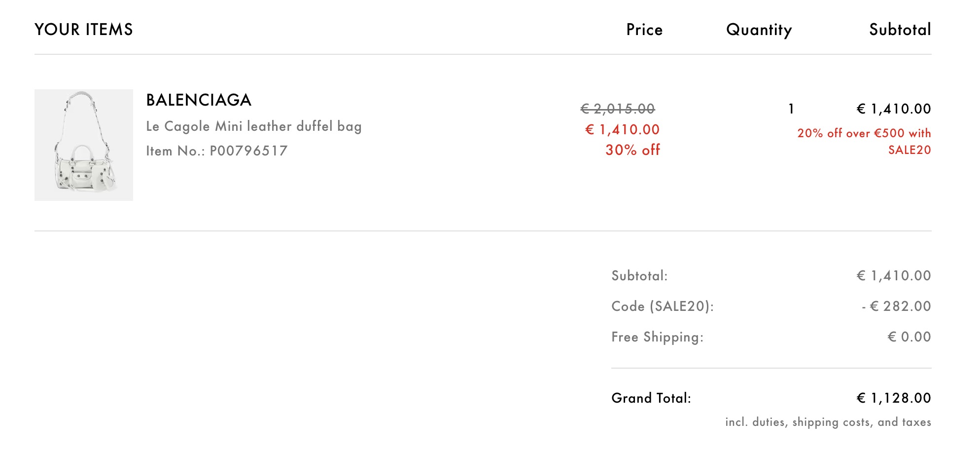Click the Code (SALE20) label
Screen dimensions: 980x454
click(663, 306)
